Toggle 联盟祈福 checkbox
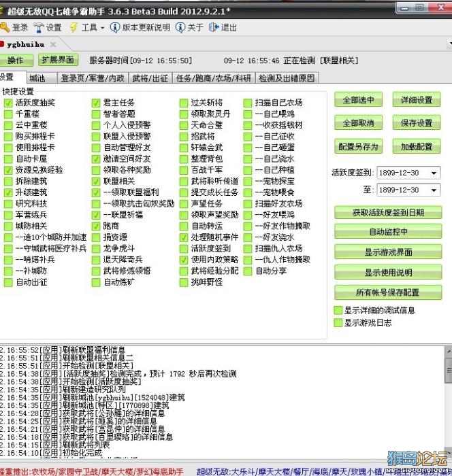 [x=96, y=215]
